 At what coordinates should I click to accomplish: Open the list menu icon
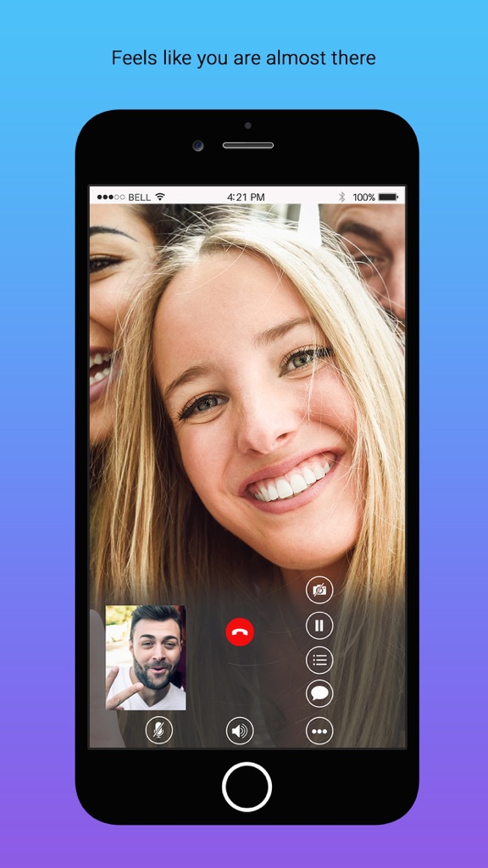[319, 659]
